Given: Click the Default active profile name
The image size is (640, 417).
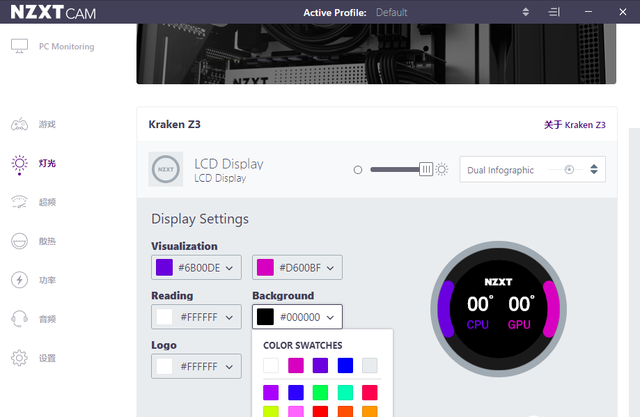Looking at the screenshot, I should click(x=391, y=13).
